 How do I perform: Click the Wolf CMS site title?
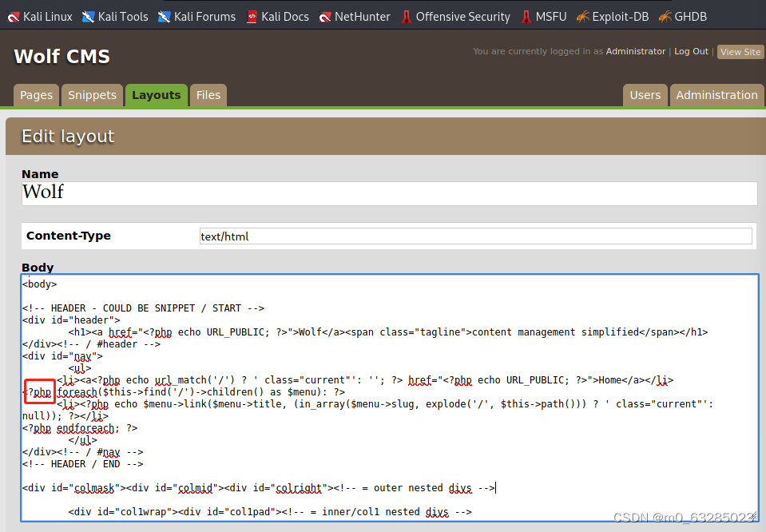62,57
